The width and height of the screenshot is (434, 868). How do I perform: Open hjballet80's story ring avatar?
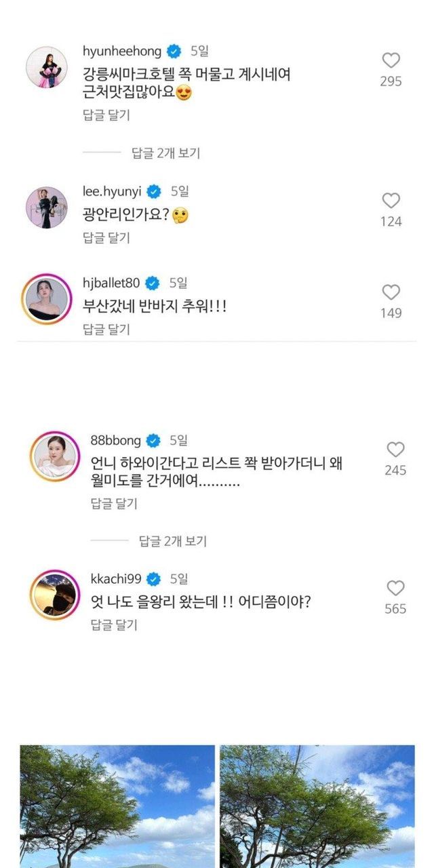tap(47, 298)
